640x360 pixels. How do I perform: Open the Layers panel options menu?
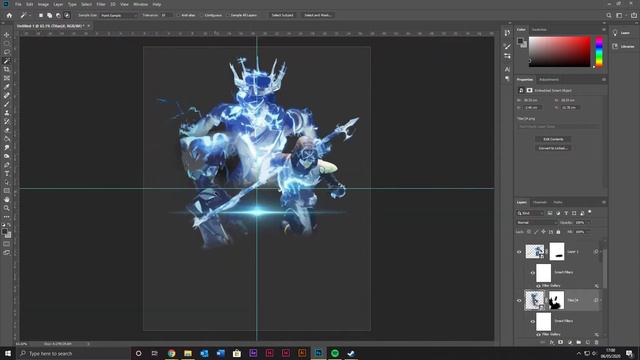tap(604, 202)
